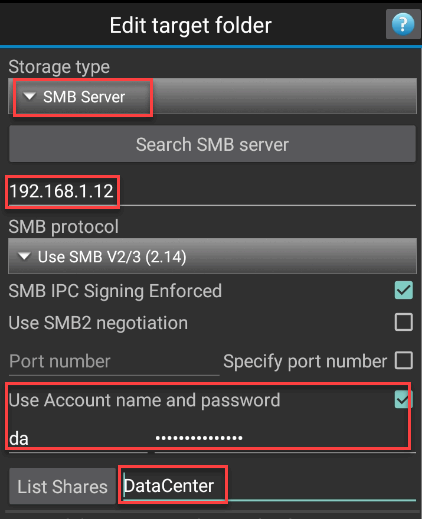
Task: Click the Storage type label
Action: [x=59, y=67]
